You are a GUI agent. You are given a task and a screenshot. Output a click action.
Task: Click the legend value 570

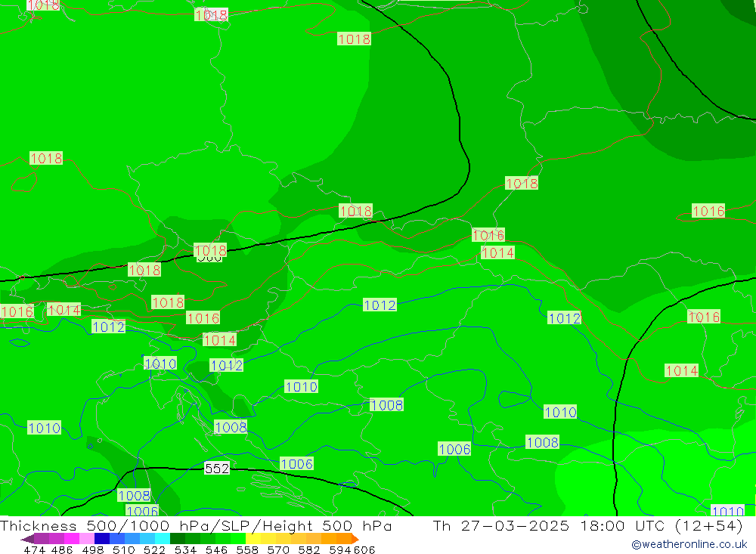pos(277,549)
